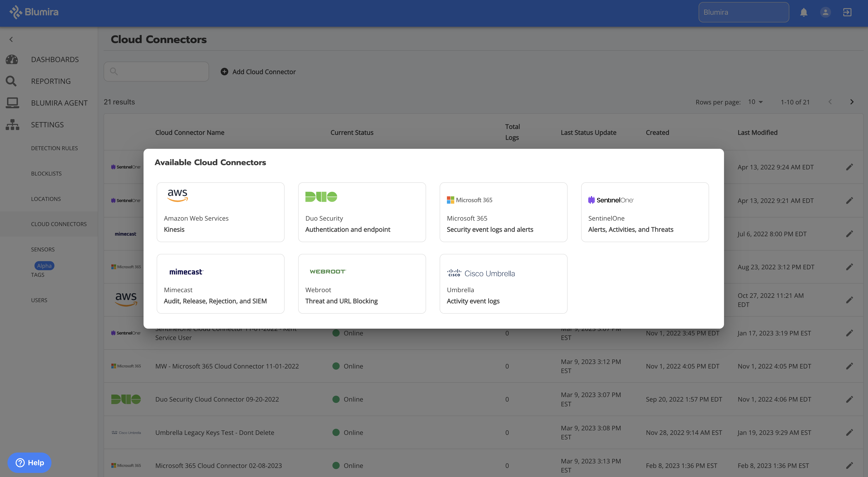Navigate to the USERS section
The height and width of the screenshot is (477, 868).
[x=39, y=300]
